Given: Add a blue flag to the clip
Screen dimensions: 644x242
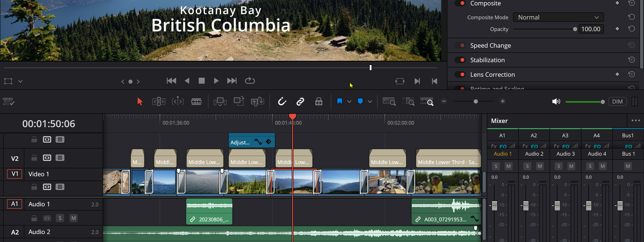Looking at the screenshot, I should [339, 101].
